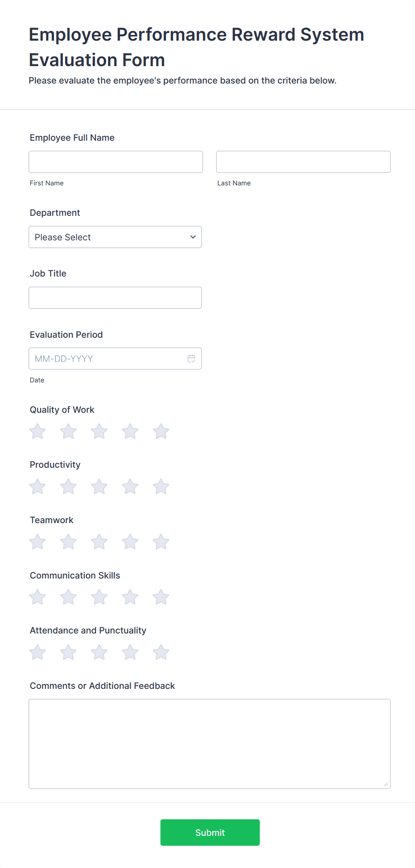Rate Teamwork with the last star

(x=161, y=541)
